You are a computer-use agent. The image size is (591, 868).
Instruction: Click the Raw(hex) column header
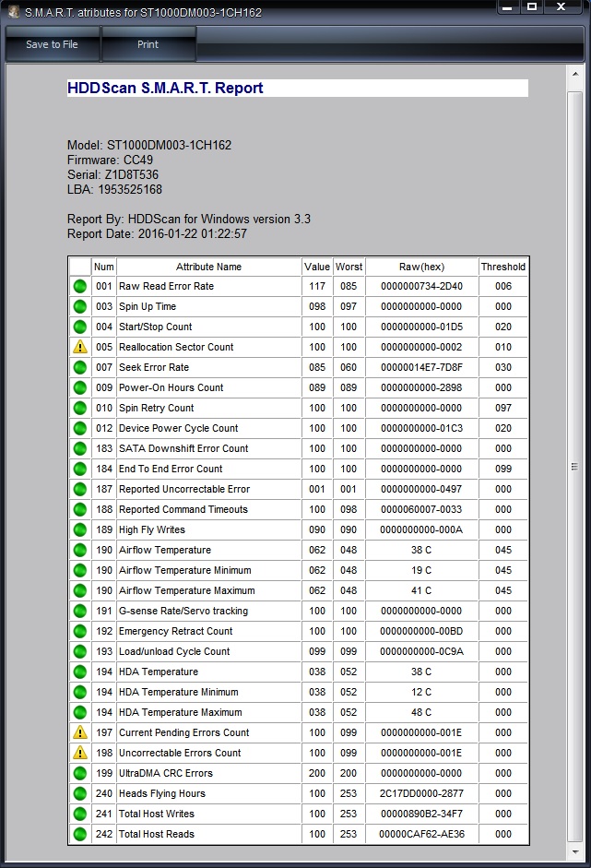[x=421, y=267]
